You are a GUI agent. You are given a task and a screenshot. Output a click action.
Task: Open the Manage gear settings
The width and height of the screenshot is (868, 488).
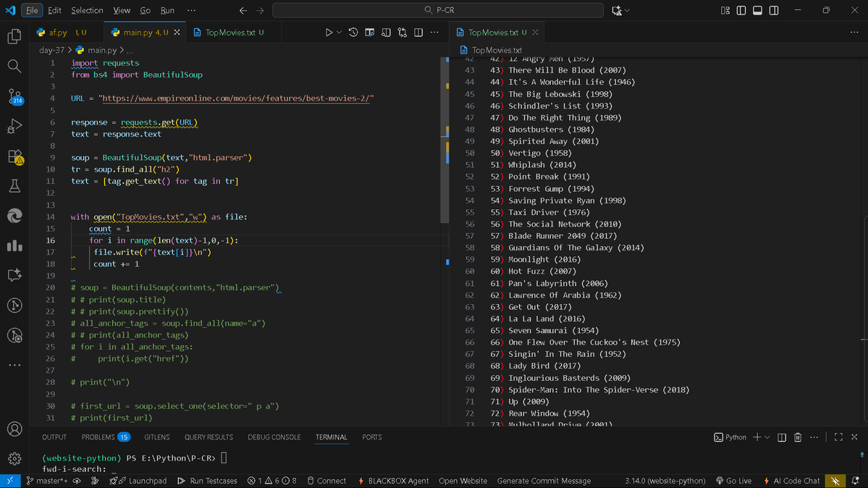point(14,458)
